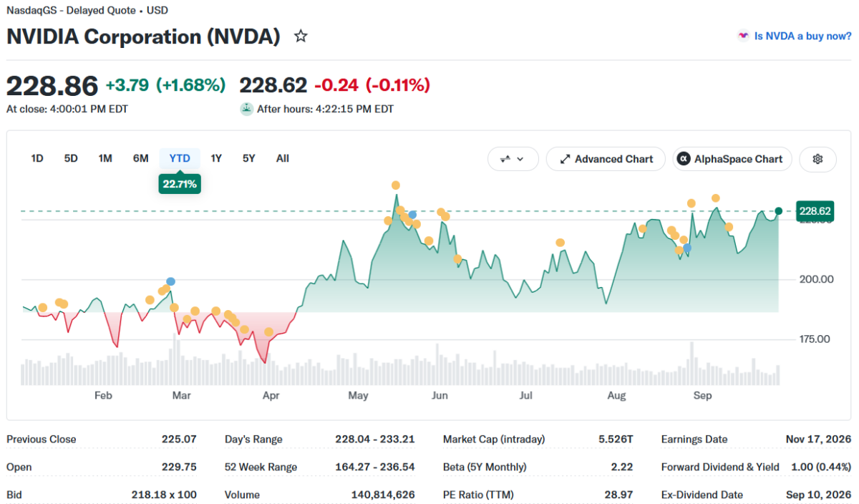Click the Previous Close value 225.07
859x504 pixels.
coord(179,440)
